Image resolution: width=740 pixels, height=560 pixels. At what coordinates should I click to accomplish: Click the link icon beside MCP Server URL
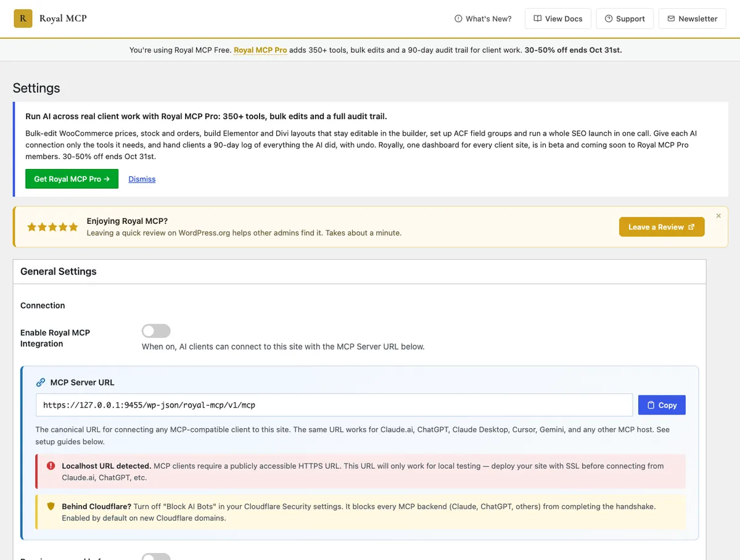click(x=41, y=382)
